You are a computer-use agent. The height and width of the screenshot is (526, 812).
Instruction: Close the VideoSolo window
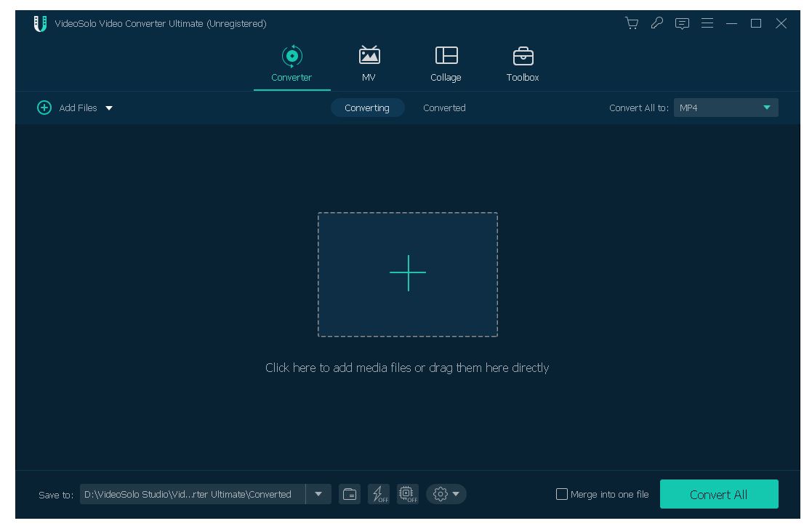tap(781, 23)
